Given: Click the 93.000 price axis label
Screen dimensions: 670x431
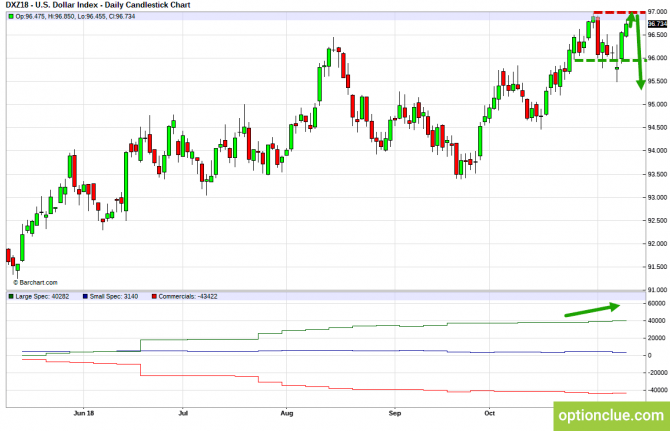Looking at the screenshot, I should click(657, 197).
